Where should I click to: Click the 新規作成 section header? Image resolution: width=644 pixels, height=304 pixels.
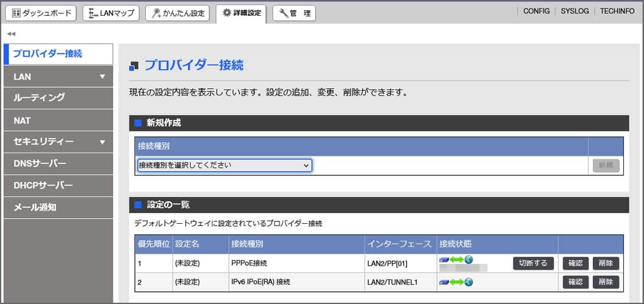click(379, 123)
